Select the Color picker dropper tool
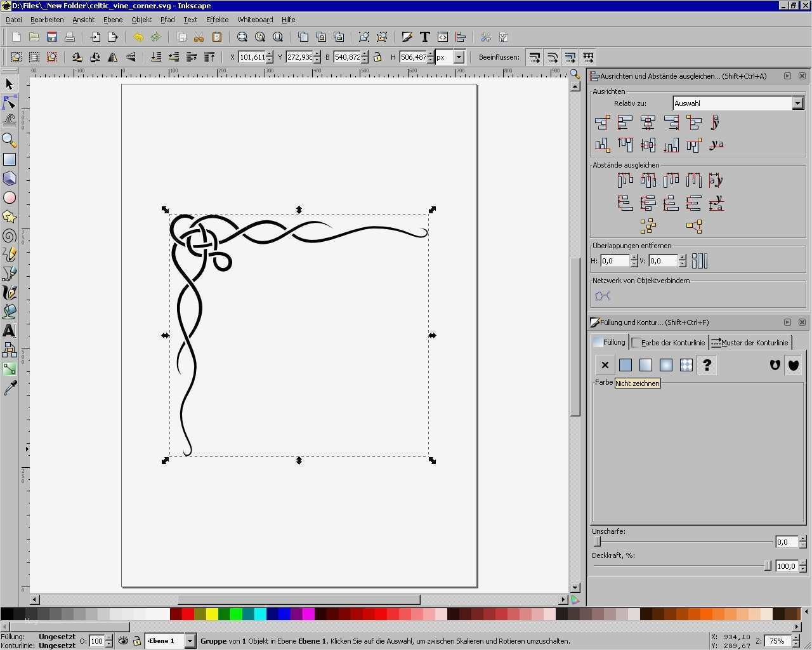812x650 pixels. pyautogui.click(x=10, y=388)
